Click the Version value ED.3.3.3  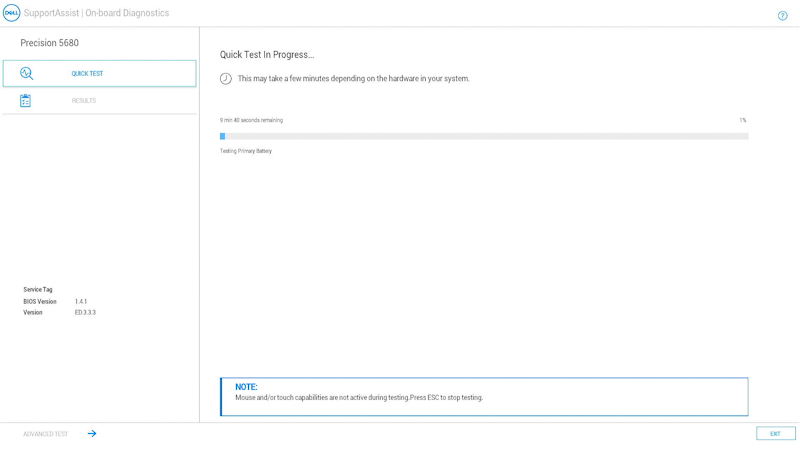coord(85,312)
